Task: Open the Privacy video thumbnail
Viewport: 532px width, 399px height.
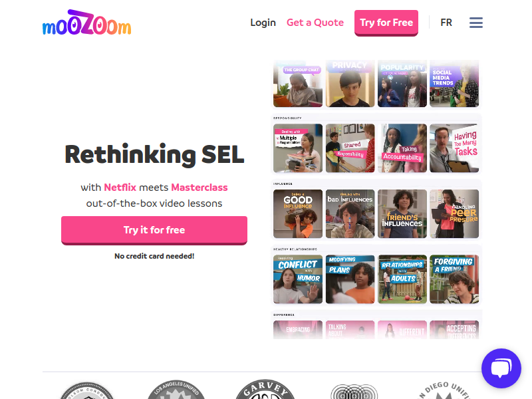Action: click(350, 84)
